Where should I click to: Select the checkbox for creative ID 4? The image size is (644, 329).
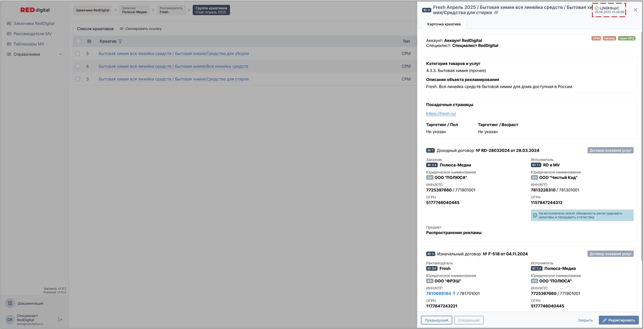78,66
